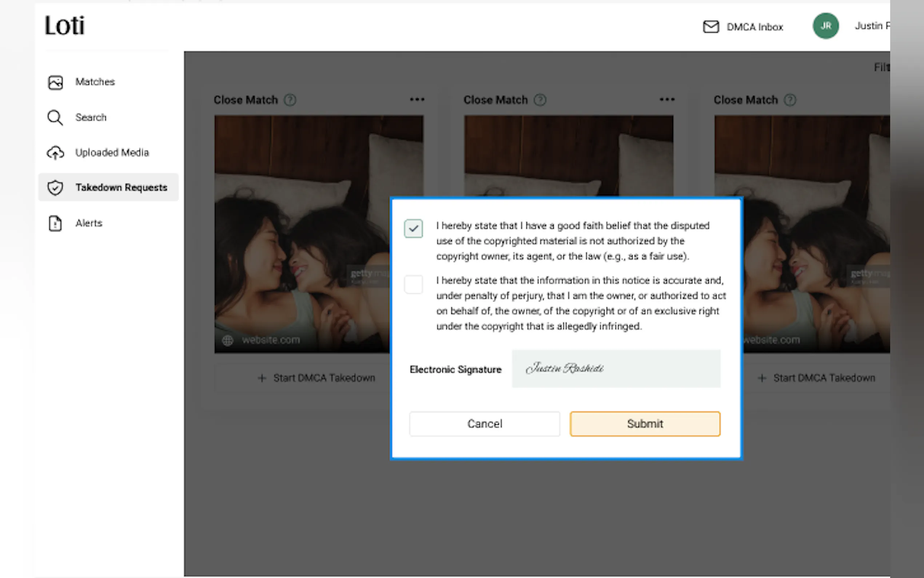924x578 pixels.
Task: Open the DMCA Inbox envelope icon
Action: coord(710,27)
